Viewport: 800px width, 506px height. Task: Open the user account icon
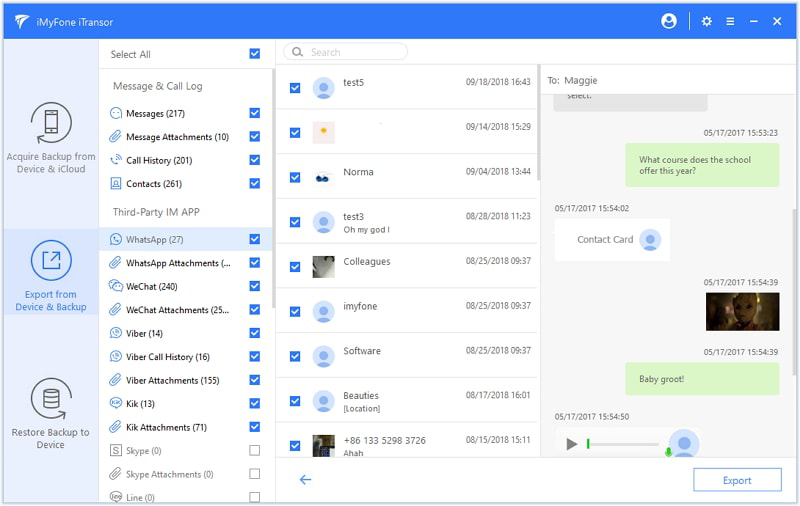click(x=669, y=21)
